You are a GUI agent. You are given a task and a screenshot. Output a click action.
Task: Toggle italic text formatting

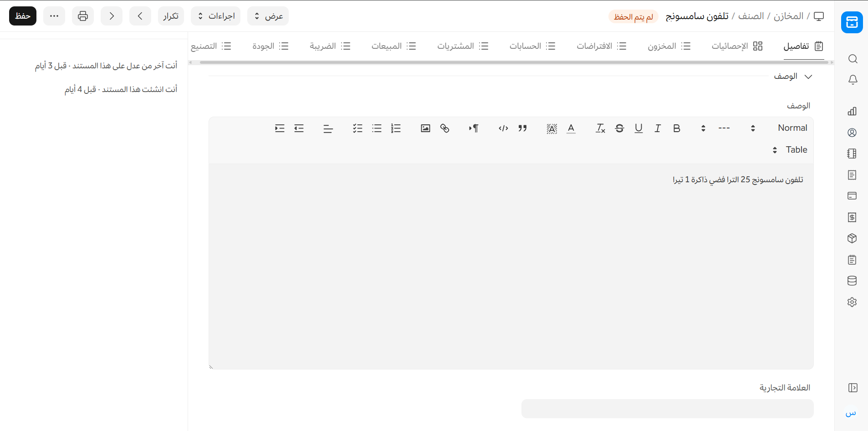[657, 128]
